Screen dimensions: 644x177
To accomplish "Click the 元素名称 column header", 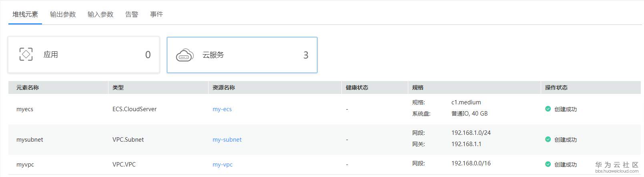I will [x=28, y=87].
